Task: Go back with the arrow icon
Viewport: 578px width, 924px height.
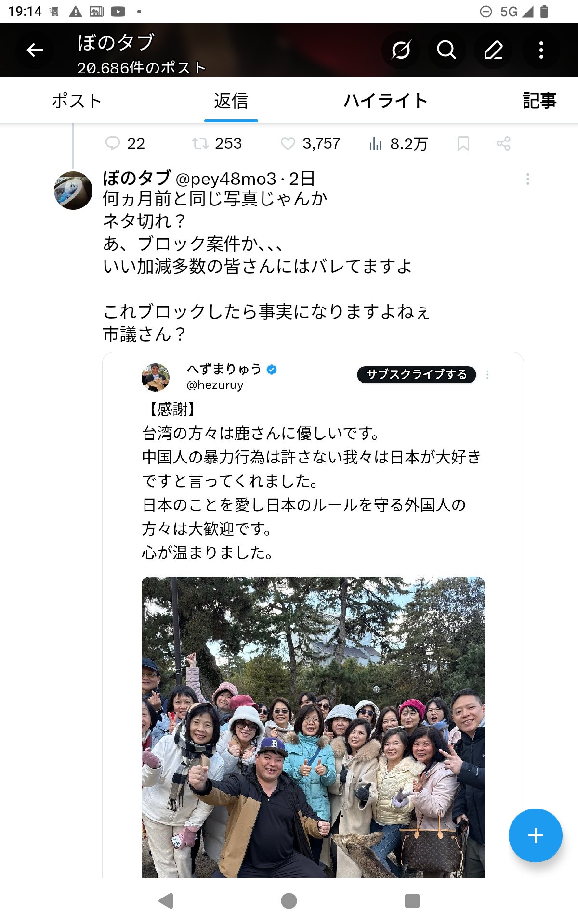Action: pos(35,50)
